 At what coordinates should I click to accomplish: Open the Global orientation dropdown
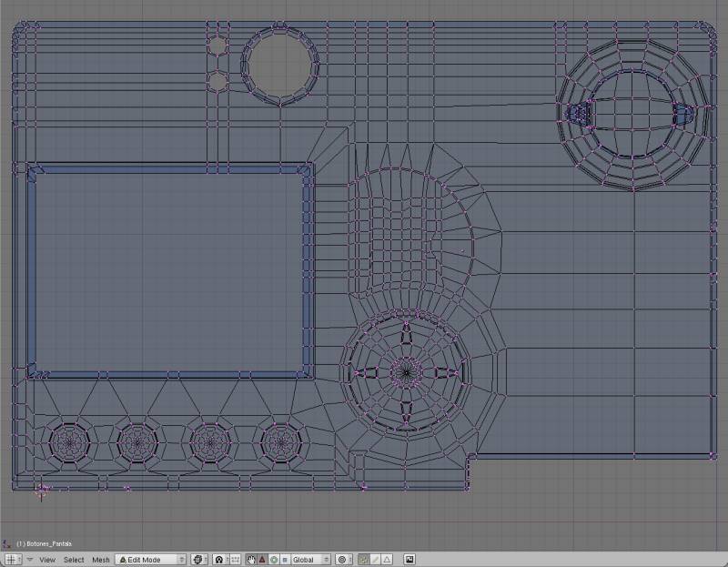pos(310,560)
